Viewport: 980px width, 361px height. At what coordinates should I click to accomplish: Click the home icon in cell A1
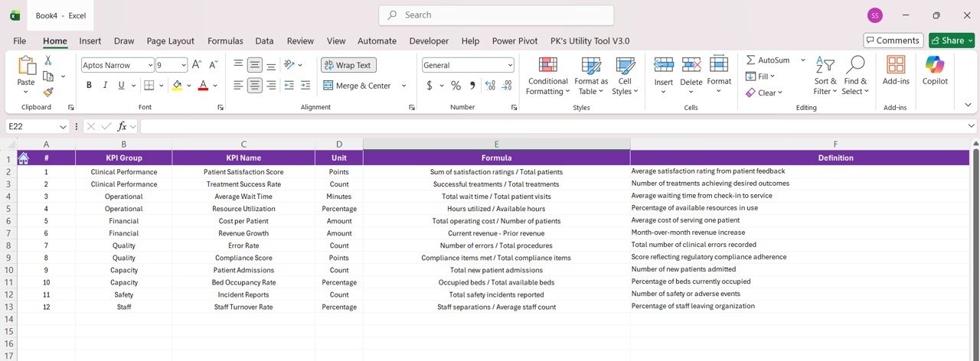pyautogui.click(x=23, y=158)
